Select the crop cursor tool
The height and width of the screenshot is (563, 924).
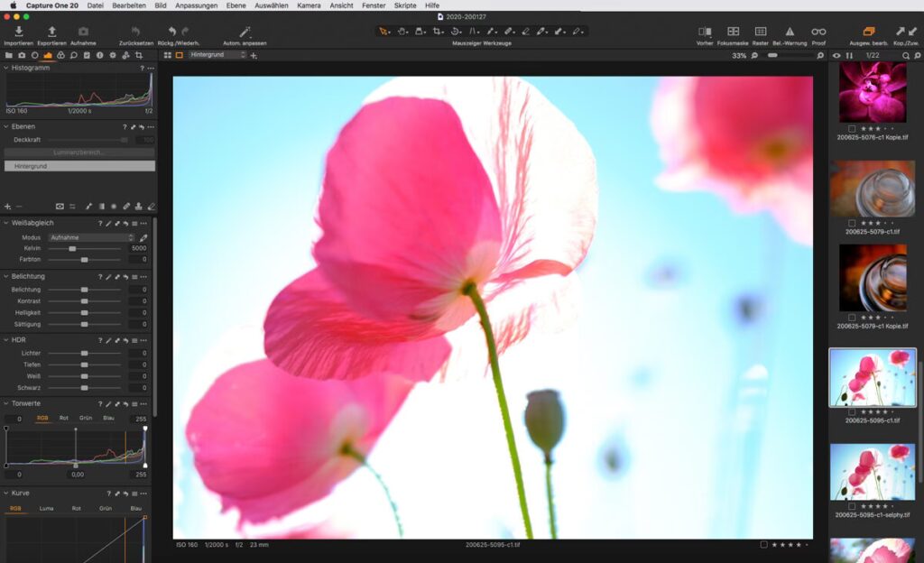click(x=438, y=32)
